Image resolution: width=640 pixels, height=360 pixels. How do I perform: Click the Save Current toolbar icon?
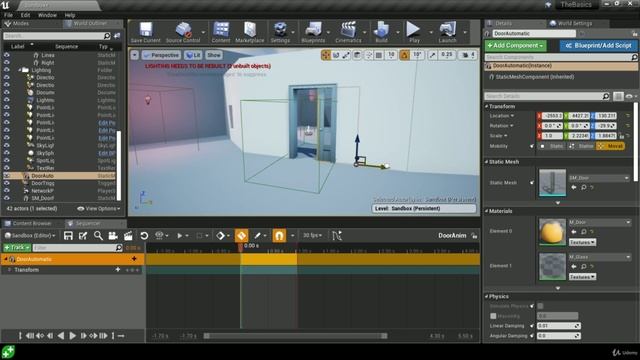pyautogui.click(x=146, y=32)
